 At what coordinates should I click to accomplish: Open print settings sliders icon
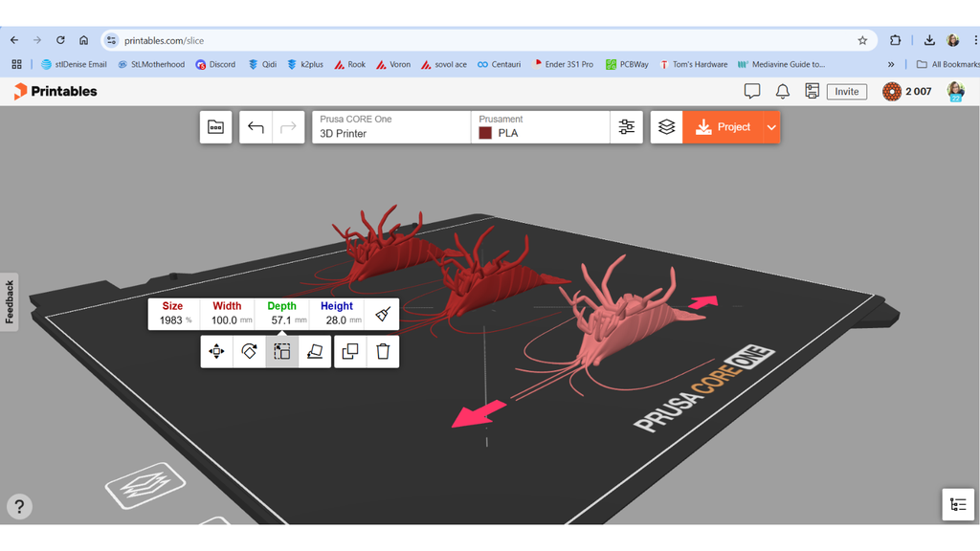click(x=626, y=127)
